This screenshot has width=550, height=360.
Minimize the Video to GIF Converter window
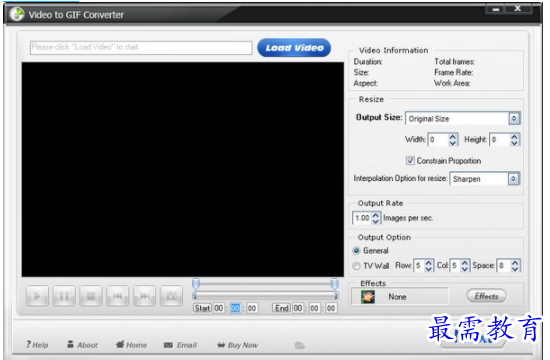click(x=496, y=9)
